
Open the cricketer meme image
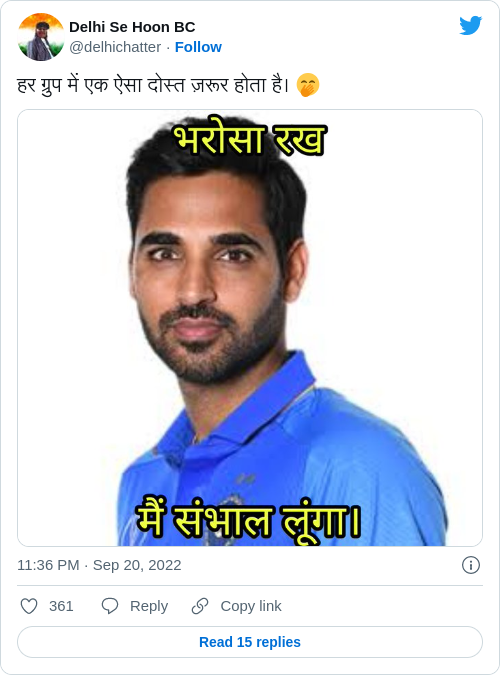tap(250, 328)
